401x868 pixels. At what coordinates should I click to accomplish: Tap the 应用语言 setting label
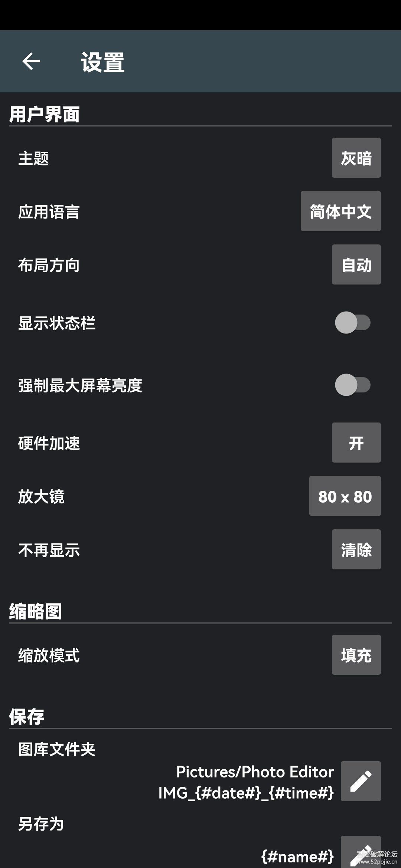click(x=49, y=212)
